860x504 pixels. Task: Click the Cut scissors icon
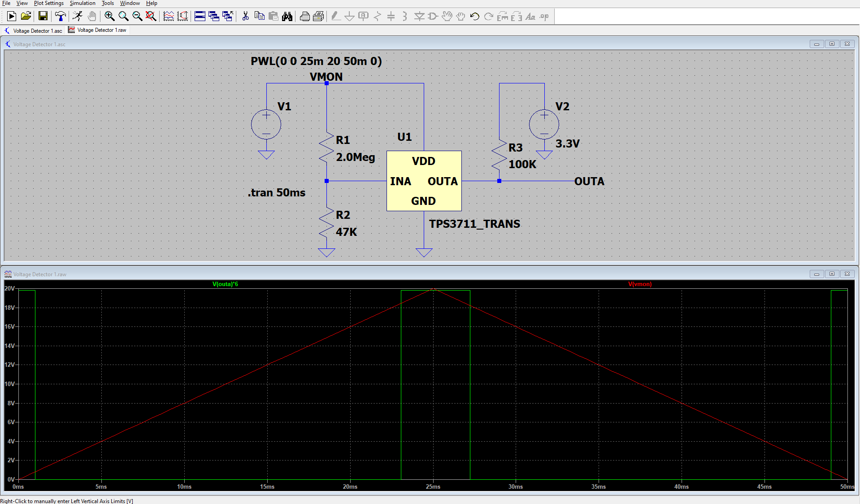[x=245, y=17]
